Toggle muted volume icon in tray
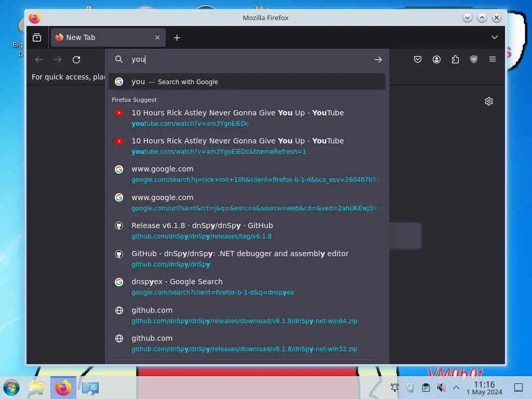 (441, 388)
